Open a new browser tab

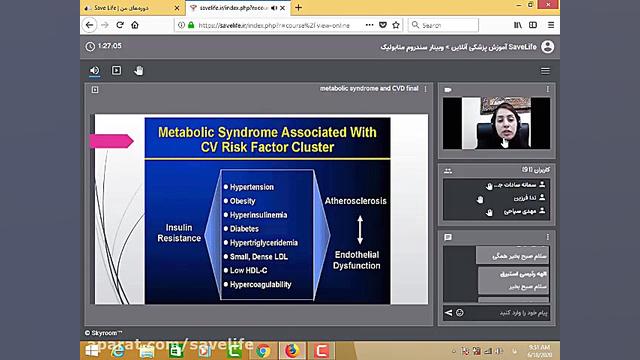pyautogui.click(x=298, y=8)
